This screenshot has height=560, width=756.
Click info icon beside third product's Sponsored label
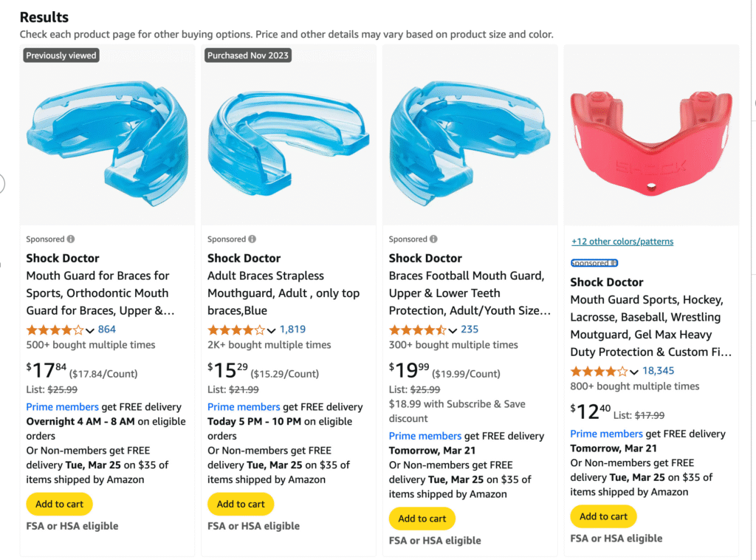434,239
